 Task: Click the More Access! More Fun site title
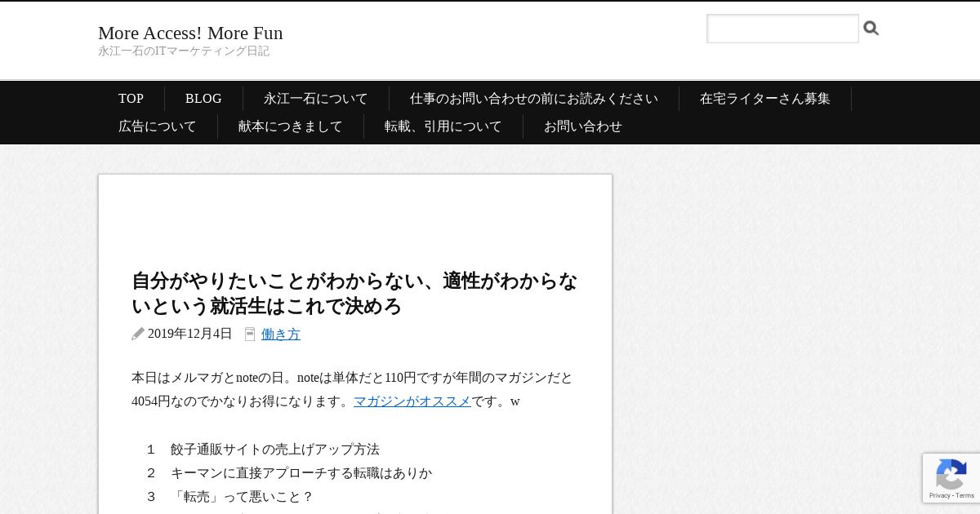point(190,33)
